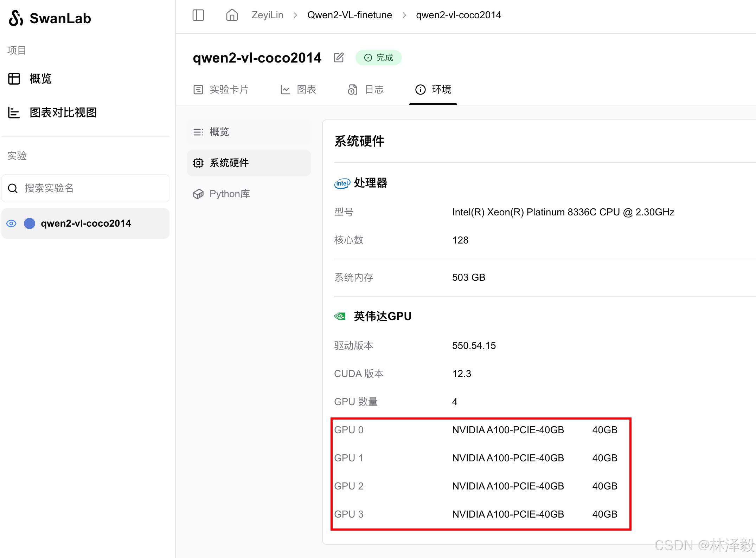Open the 实验卡片 tab
This screenshot has width=756, height=558.
click(221, 90)
